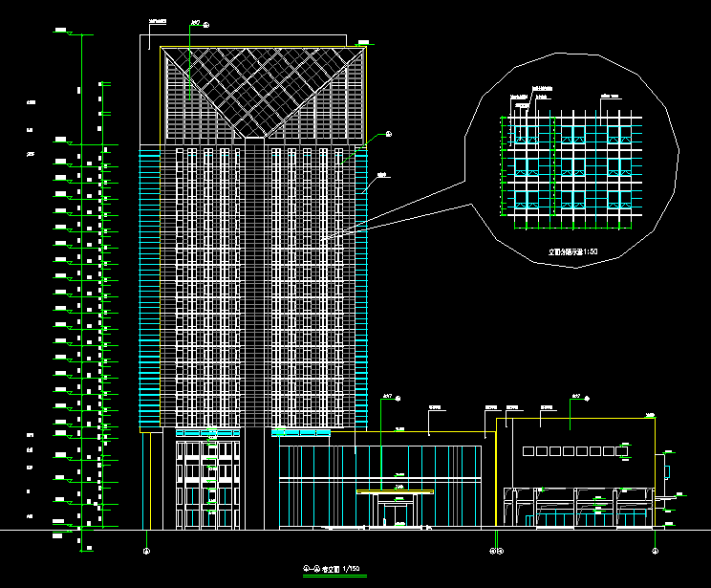This screenshot has width=711, height=588.
Task: Select the detail caption reading 1:50
Action: [572, 252]
